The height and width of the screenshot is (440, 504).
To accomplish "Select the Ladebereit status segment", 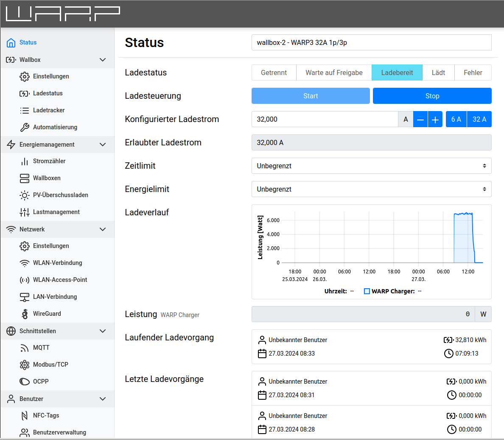I will (x=397, y=72).
